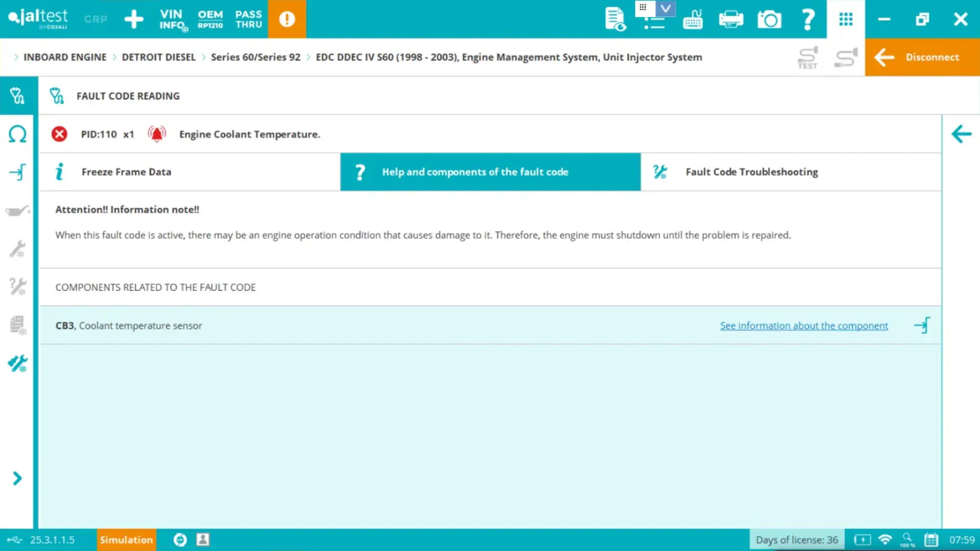Click the connection TEST icon

(x=808, y=58)
